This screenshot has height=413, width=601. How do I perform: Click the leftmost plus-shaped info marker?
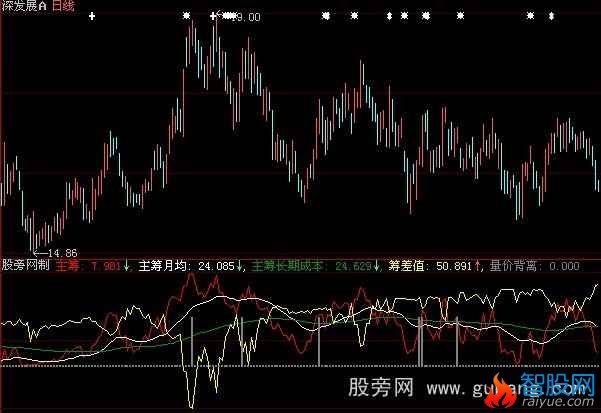coord(92,16)
